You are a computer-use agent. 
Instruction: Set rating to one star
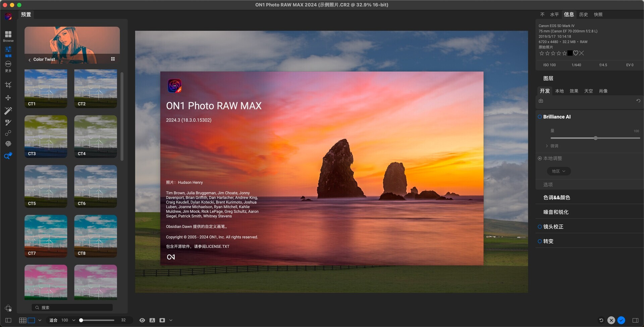pos(541,53)
